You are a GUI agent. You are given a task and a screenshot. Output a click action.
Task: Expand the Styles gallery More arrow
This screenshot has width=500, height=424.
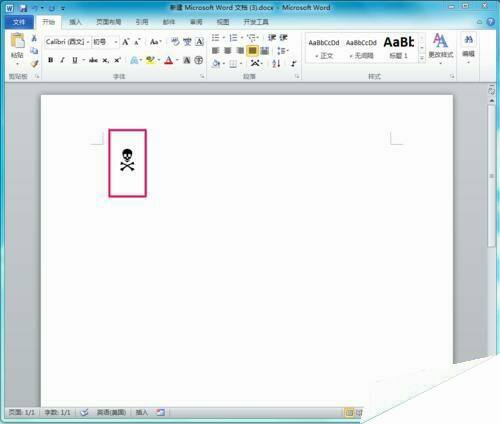pyautogui.click(x=422, y=58)
